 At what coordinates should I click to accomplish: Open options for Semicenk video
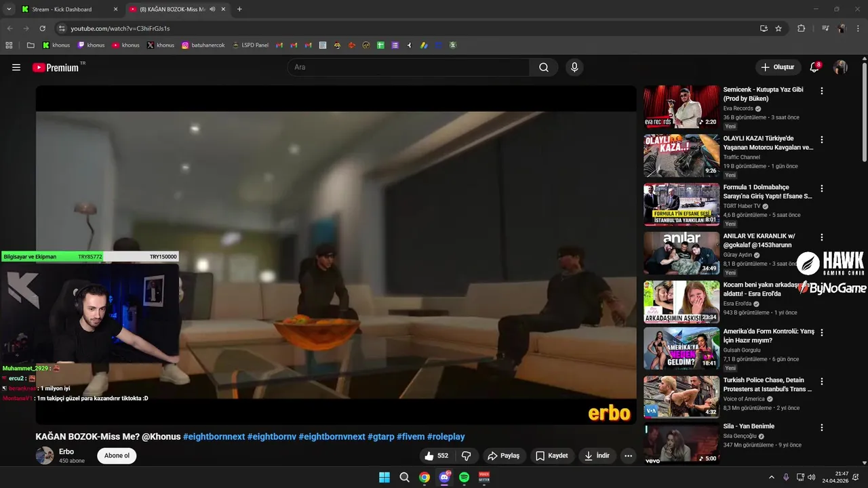pyautogui.click(x=822, y=91)
